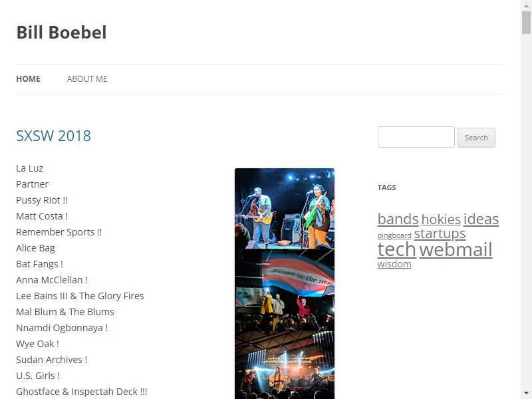
Task: Open the SXSW 2018 post title
Action: pyautogui.click(x=54, y=136)
